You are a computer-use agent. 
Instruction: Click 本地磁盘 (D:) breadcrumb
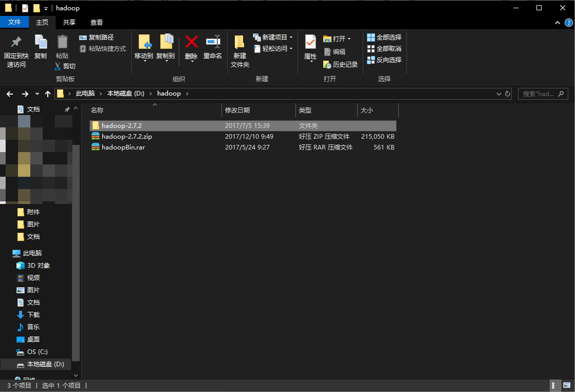click(126, 94)
